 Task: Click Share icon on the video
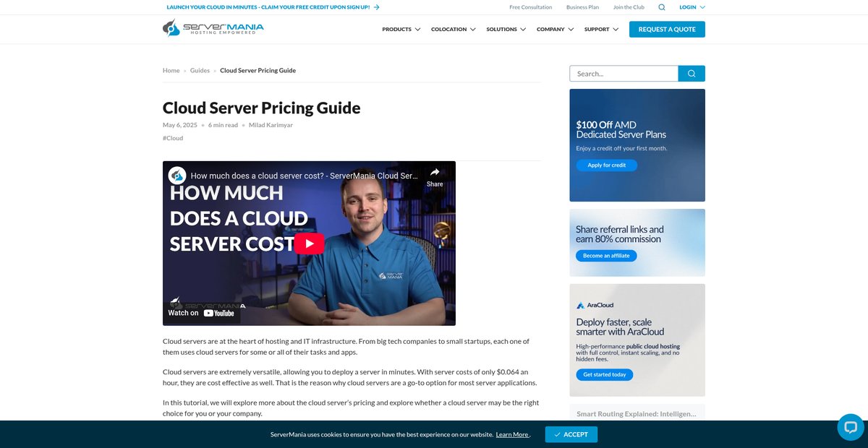pos(435,177)
